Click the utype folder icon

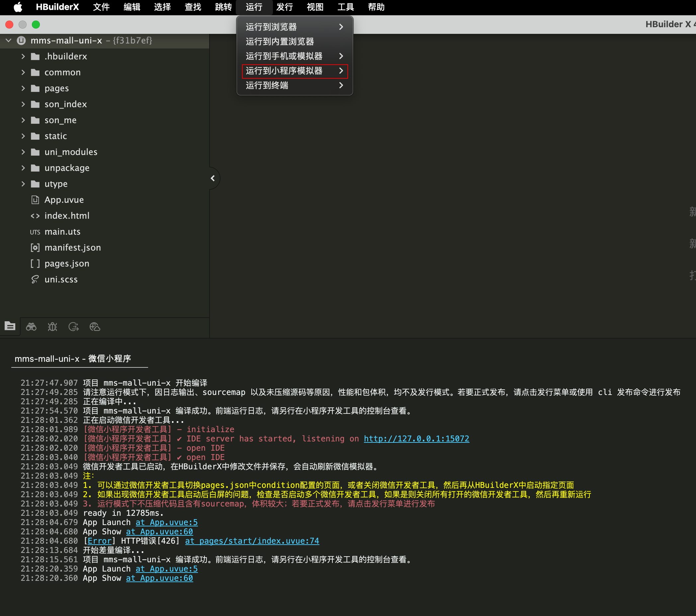pos(35,184)
